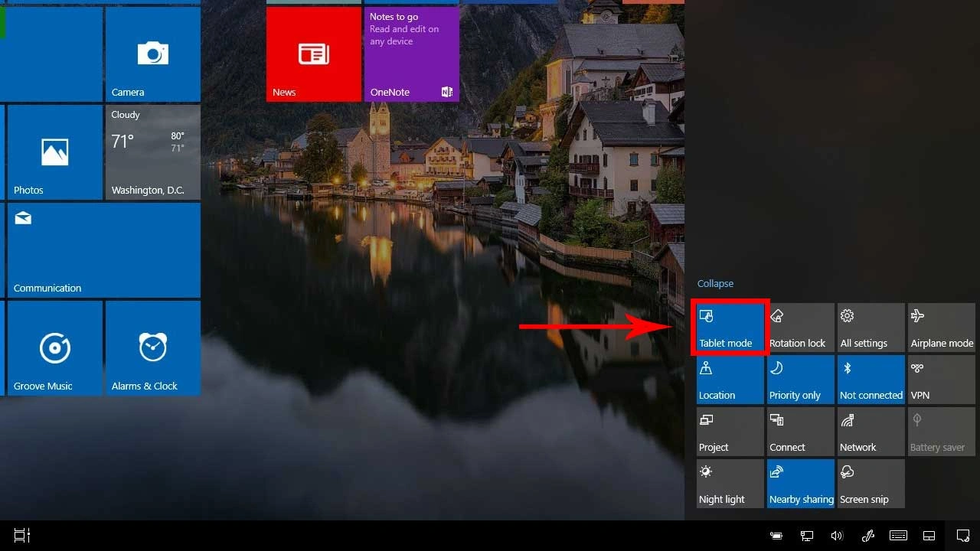The height and width of the screenshot is (551, 980).
Task: Take a Screen snip
Action: [871, 483]
